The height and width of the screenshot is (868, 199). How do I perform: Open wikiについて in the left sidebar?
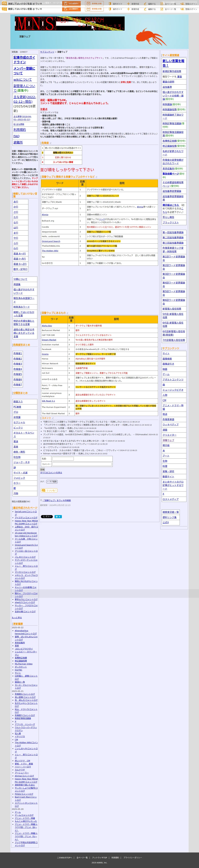[23, 79]
